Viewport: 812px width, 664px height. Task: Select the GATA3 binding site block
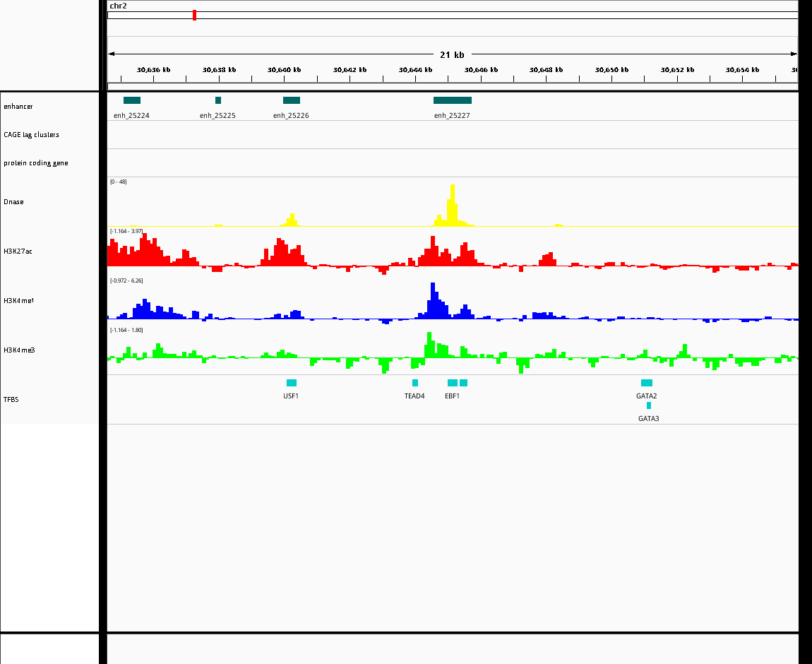pyautogui.click(x=649, y=405)
